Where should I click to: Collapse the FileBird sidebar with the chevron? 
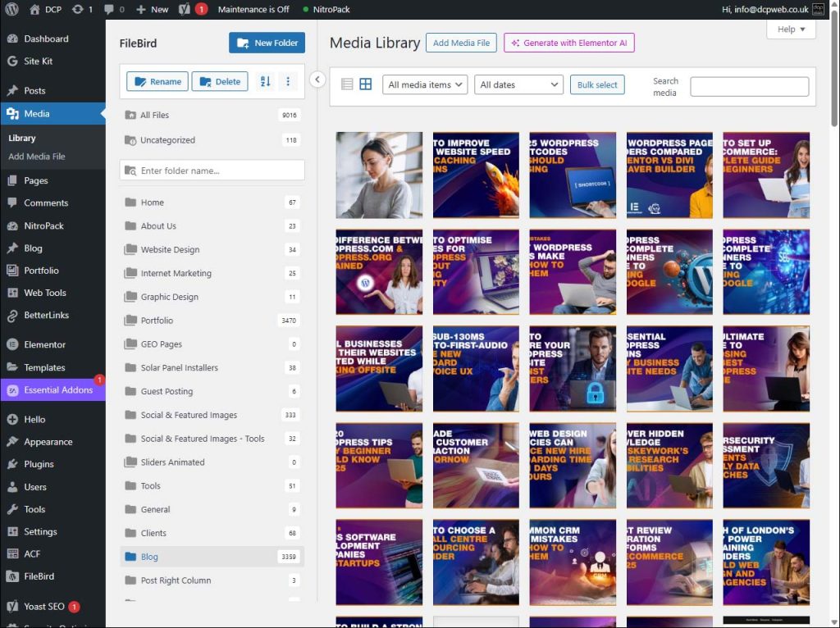point(317,79)
